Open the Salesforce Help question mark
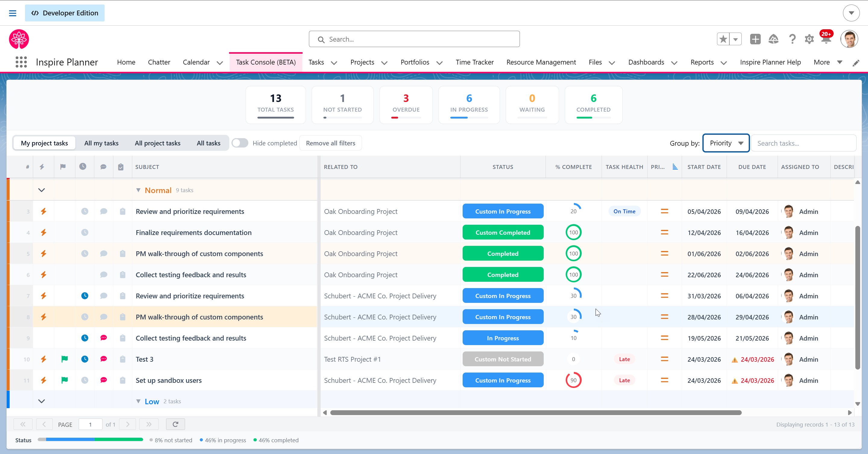868x454 pixels. [792, 39]
